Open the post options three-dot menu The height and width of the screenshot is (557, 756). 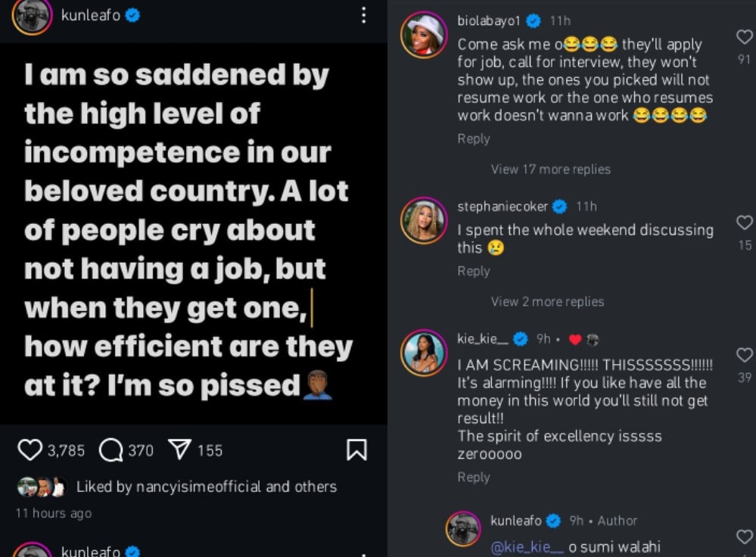[364, 14]
